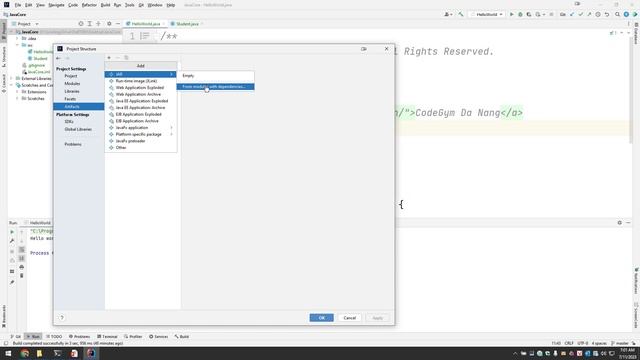Open the Terminal tool window tab
640x360 pixels.
[107, 337]
